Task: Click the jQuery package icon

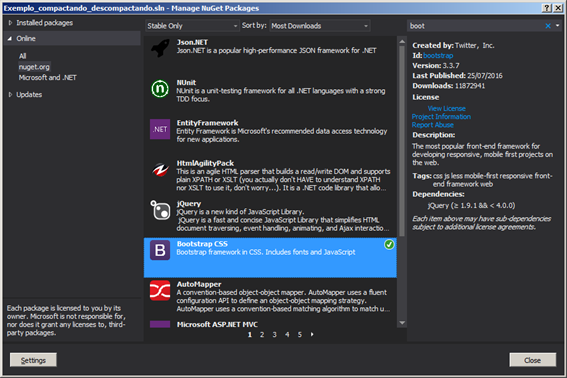Action: click(x=160, y=210)
